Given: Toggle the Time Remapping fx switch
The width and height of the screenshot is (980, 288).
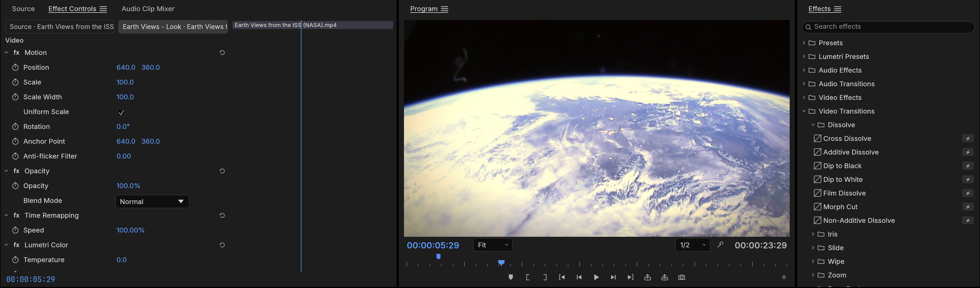Looking at the screenshot, I should (16, 215).
